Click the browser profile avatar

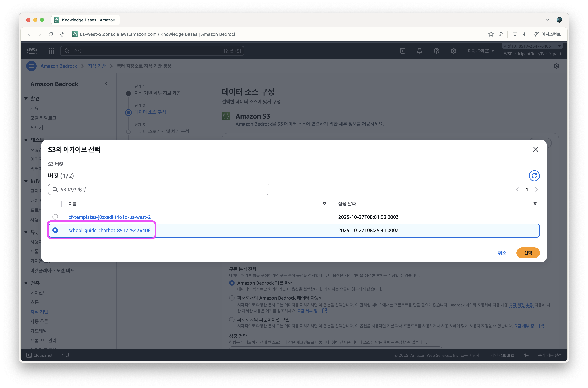tap(559, 20)
